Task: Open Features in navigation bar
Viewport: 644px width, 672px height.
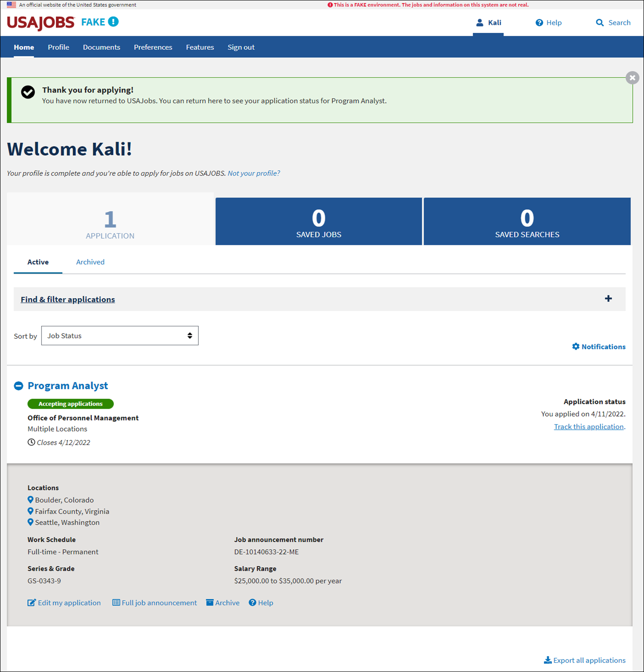Action: tap(200, 47)
